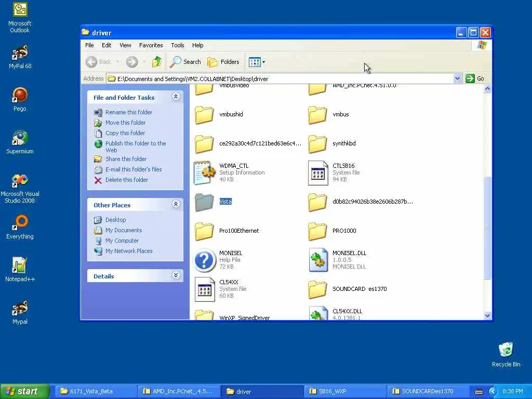Click the Up folder toolbar icon

157,62
